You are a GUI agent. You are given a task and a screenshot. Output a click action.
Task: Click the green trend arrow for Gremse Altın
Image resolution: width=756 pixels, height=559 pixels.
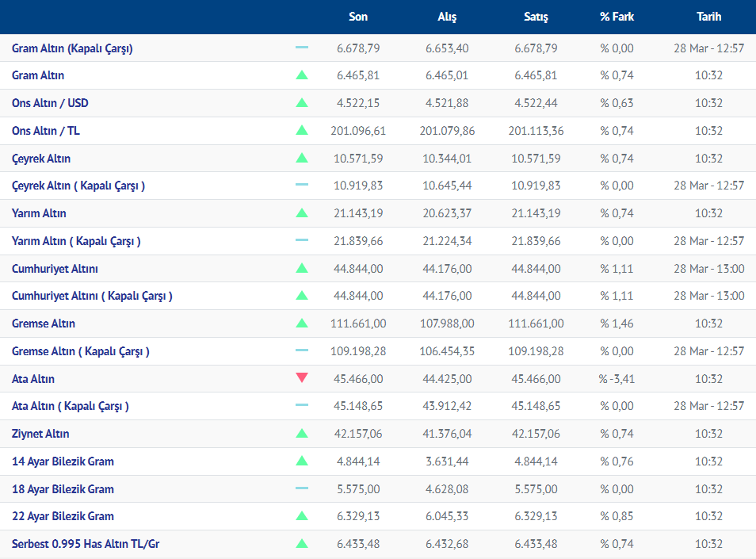(x=302, y=324)
